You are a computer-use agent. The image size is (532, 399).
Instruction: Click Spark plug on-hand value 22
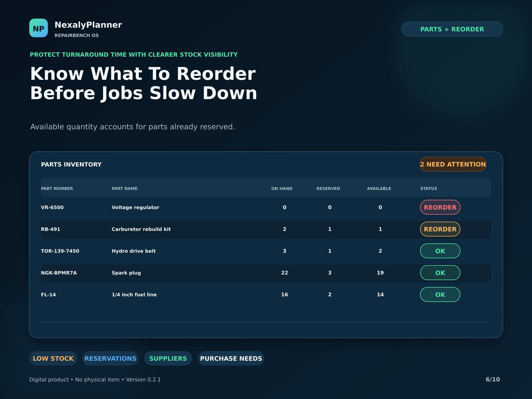pos(284,273)
